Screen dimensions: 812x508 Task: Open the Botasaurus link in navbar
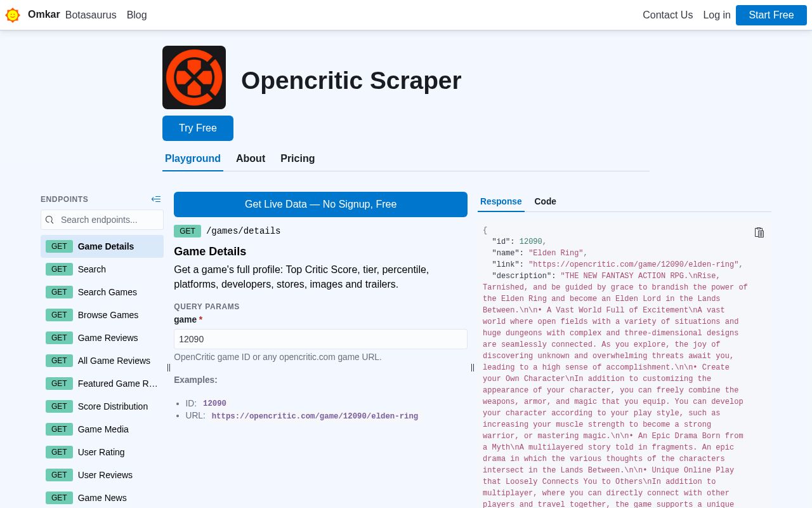coord(91,15)
